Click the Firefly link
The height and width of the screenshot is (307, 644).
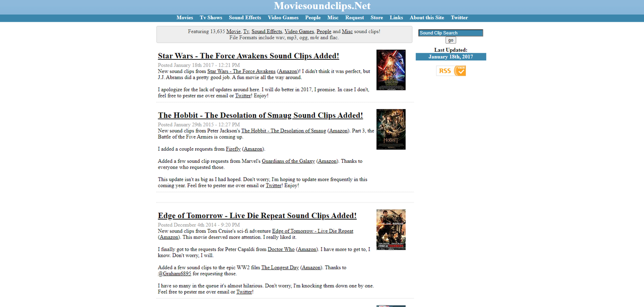pyautogui.click(x=233, y=149)
